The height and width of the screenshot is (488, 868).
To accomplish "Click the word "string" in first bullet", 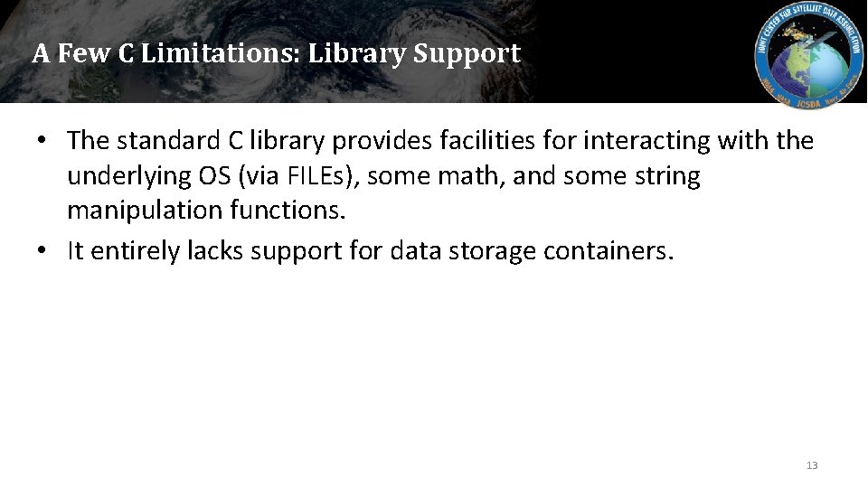I will point(667,176).
